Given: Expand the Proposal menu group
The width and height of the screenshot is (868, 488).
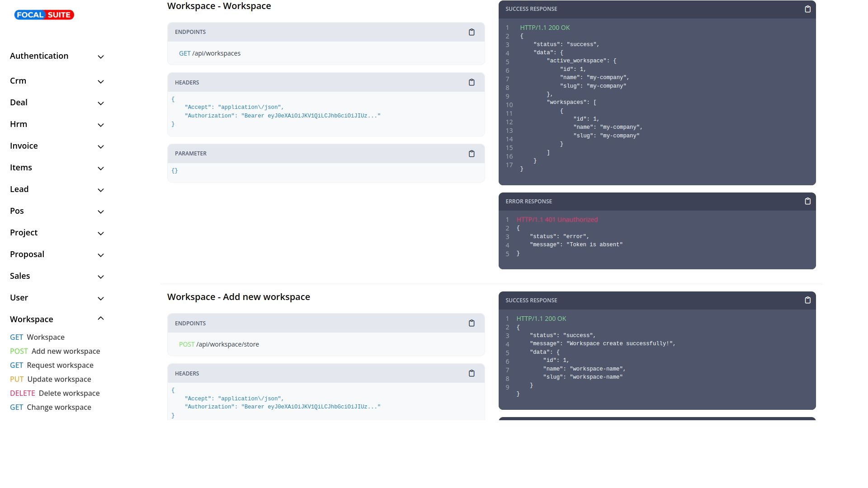Looking at the screenshot, I should pyautogui.click(x=57, y=254).
